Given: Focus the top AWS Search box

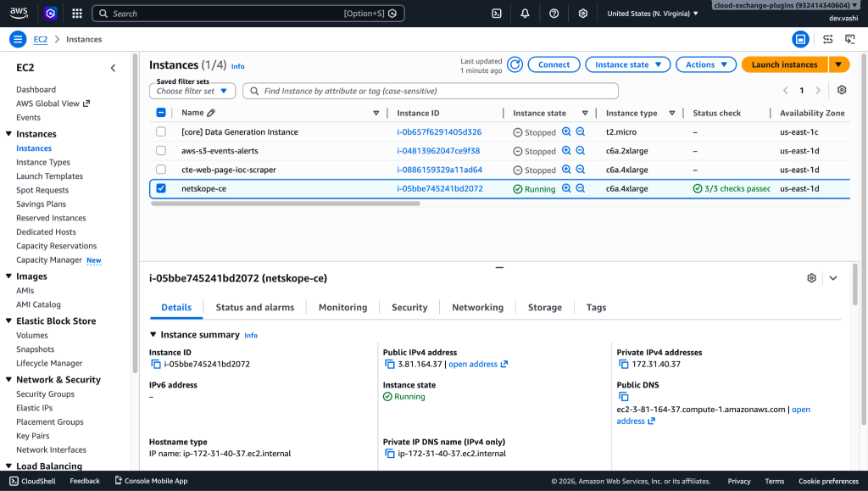Looking at the screenshot, I should [x=248, y=14].
